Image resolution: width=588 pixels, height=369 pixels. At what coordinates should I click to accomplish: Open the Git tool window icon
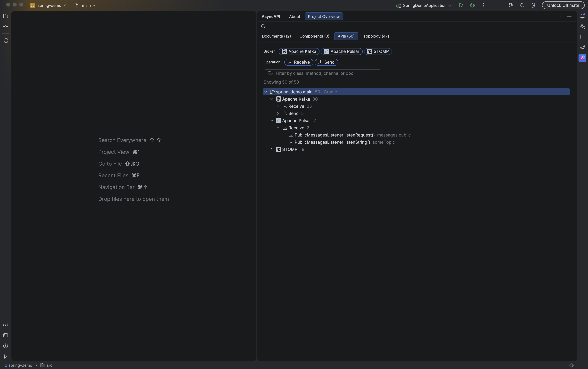click(x=5, y=357)
